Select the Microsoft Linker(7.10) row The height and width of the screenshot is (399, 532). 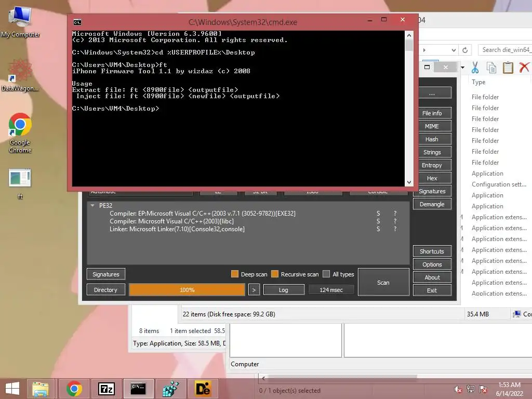pyautogui.click(x=177, y=229)
